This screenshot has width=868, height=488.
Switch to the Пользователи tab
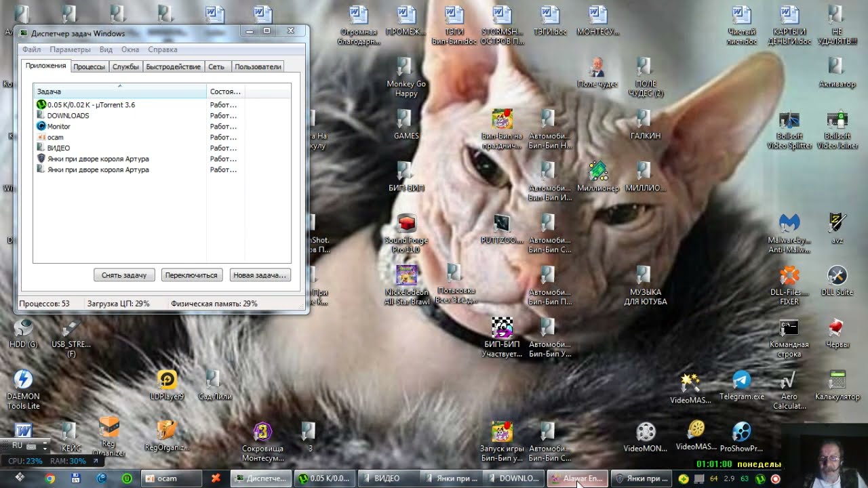[258, 66]
